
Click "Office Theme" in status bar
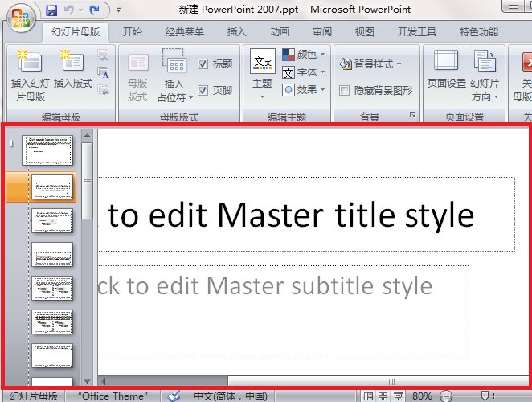point(113,396)
